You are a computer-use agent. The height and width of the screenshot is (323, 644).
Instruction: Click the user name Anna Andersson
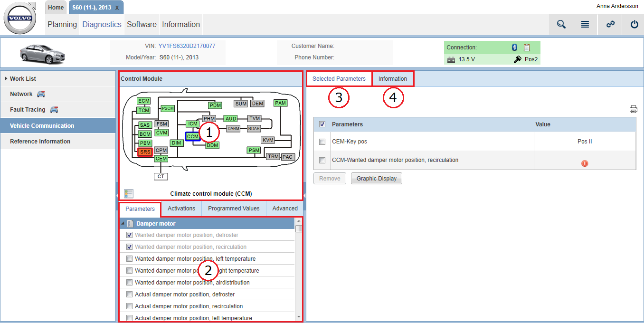coord(617,6)
